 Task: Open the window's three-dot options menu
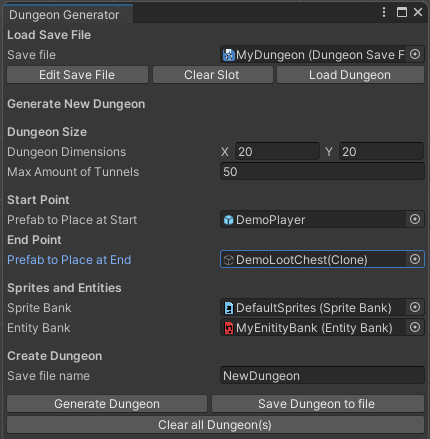[x=384, y=12]
